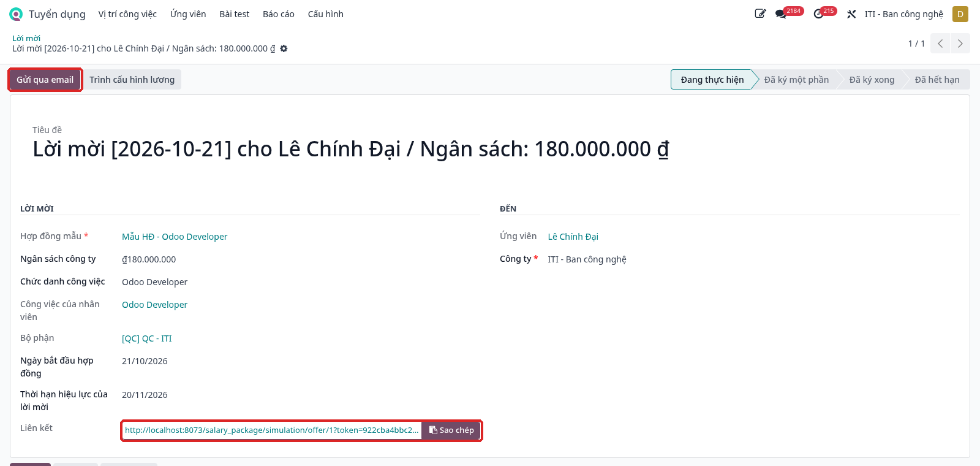The image size is (980, 466).
Task: Click budget value ₫180.000.000
Action: pyautogui.click(x=149, y=259)
